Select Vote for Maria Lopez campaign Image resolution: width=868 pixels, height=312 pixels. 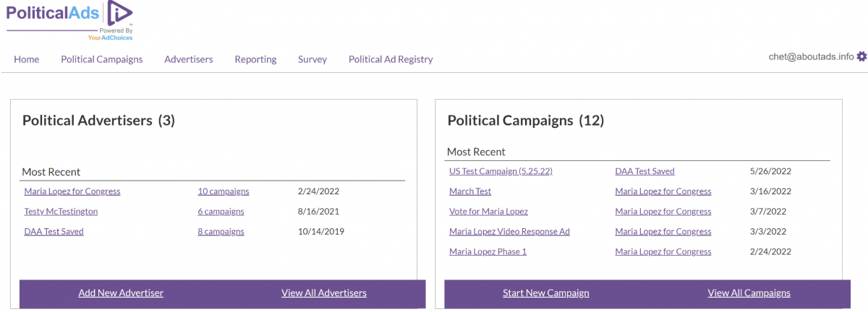(x=488, y=212)
